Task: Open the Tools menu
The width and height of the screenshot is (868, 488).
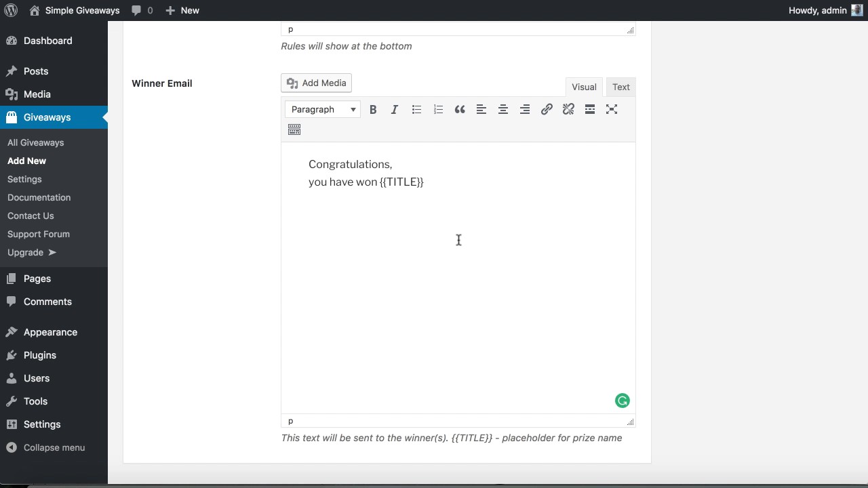Action: click(x=54, y=401)
